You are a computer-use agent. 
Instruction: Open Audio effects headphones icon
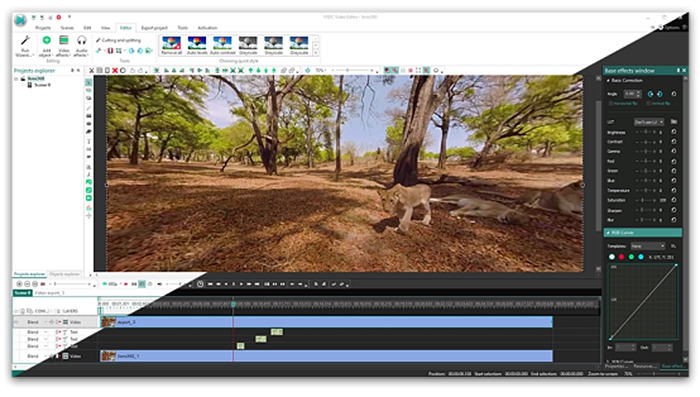pos(81,46)
